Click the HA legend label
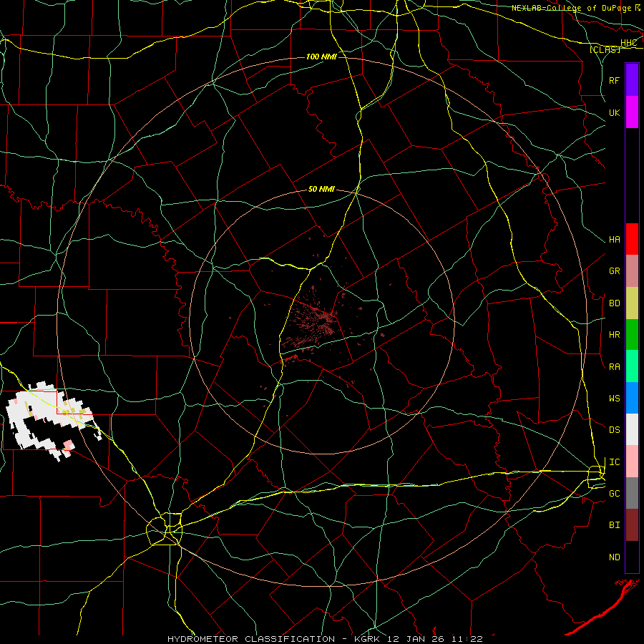Screen dimensions: 644x644 tap(614, 239)
